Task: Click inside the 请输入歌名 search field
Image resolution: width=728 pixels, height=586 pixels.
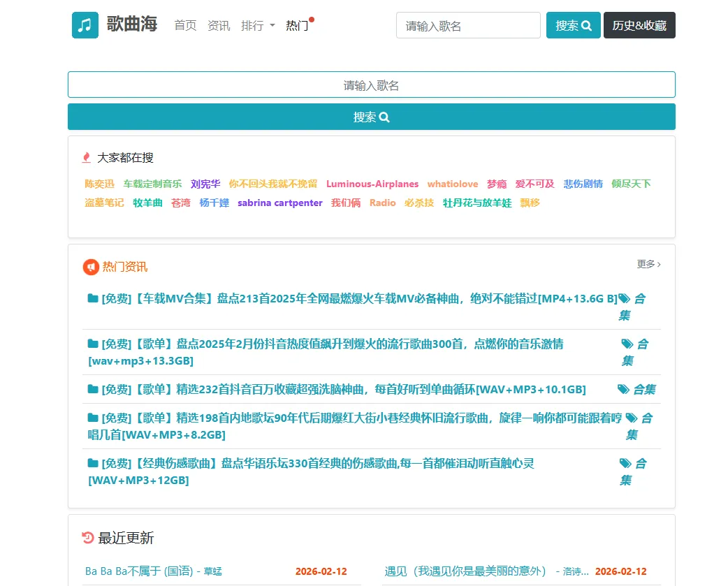Action: tap(468, 24)
